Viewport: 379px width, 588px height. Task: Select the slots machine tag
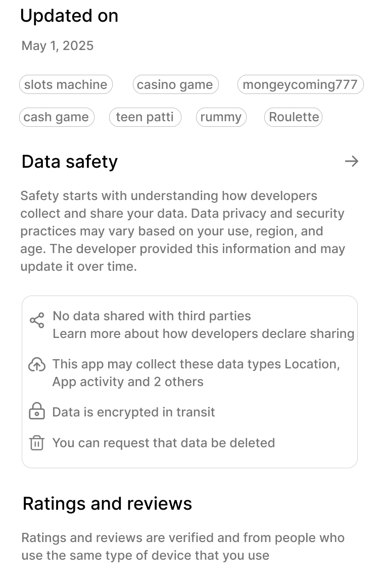click(x=66, y=84)
